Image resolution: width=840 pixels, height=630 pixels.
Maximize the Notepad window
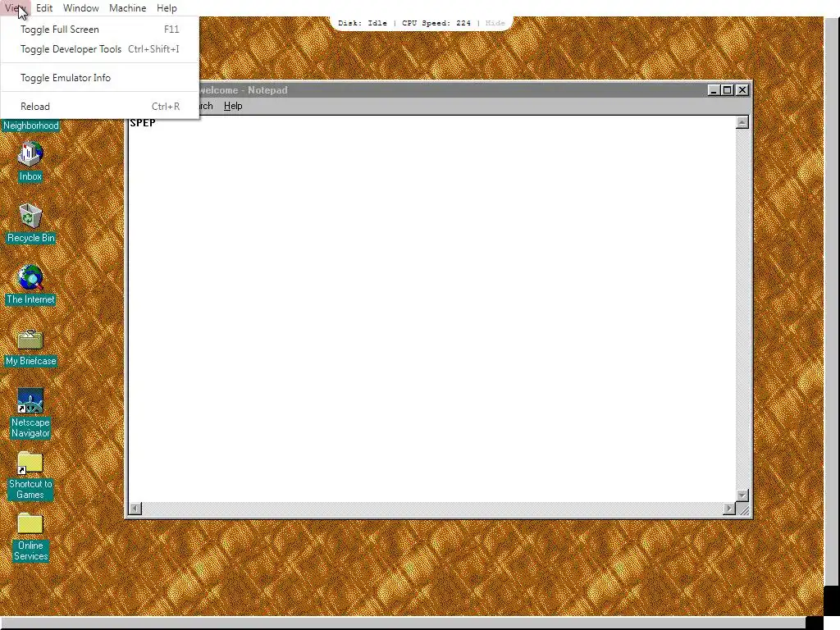point(727,90)
